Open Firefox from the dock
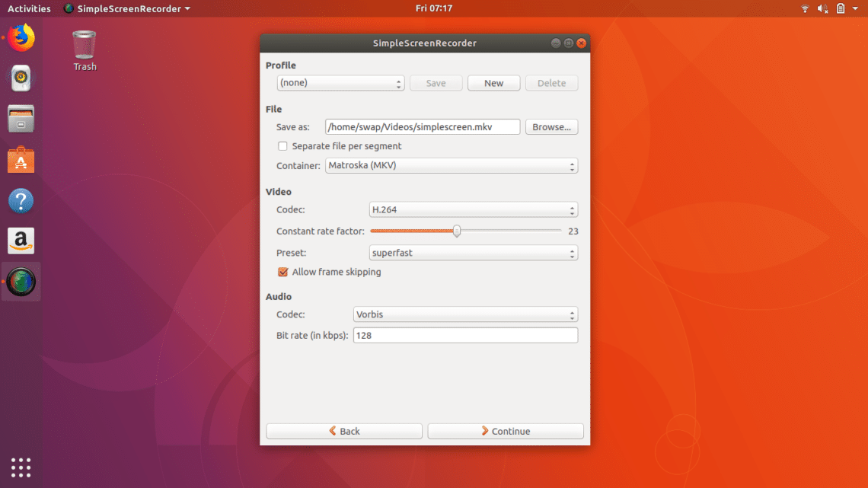The height and width of the screenshot is (488, 868). coord(21,37)
